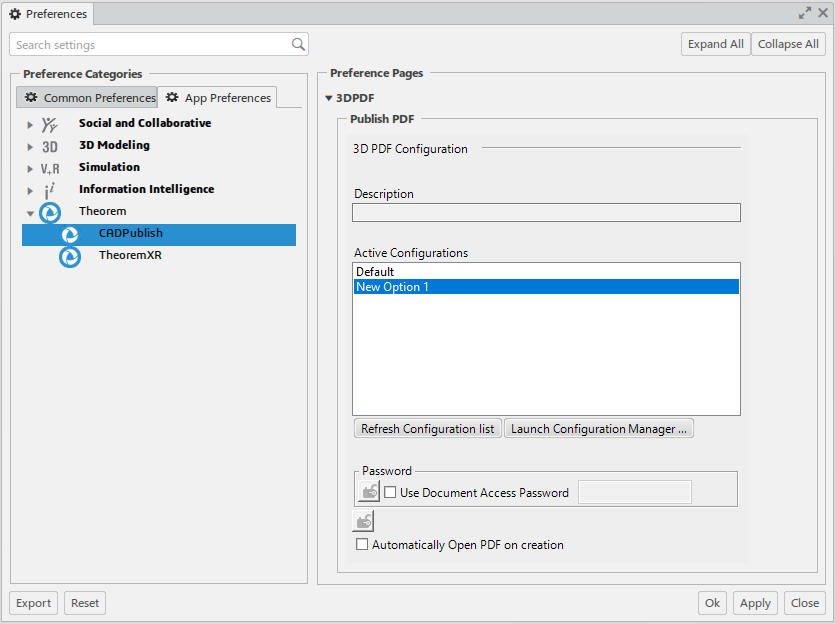This screenshot has height=624, width=835.
Task: Select Simulation category label
Action: coord(109,167)
